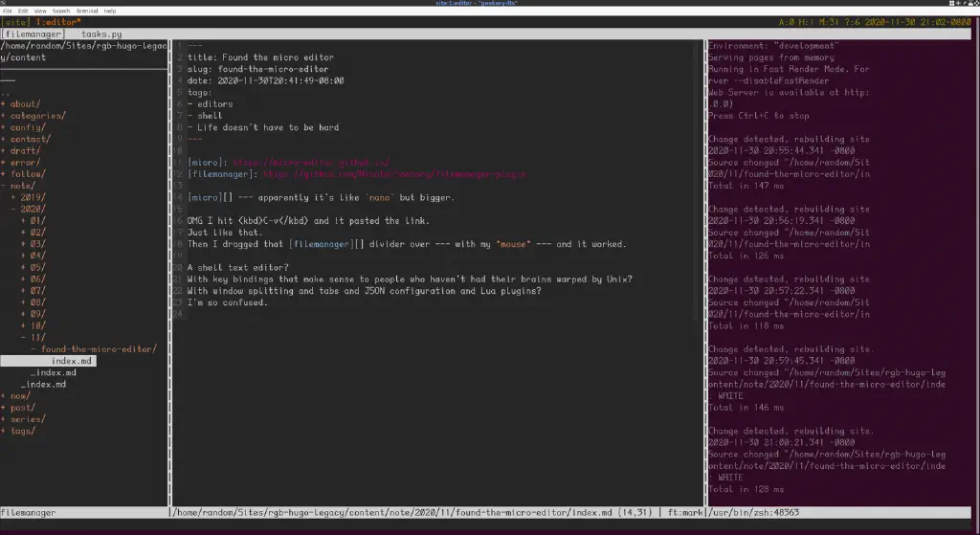
Task: Expand the about/ folder
Action: click(x=21, y=103)
